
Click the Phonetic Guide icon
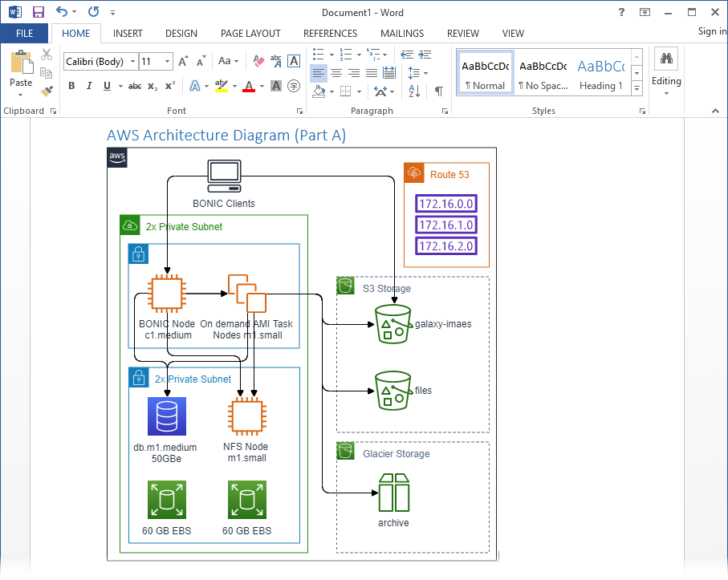(276, 61)
